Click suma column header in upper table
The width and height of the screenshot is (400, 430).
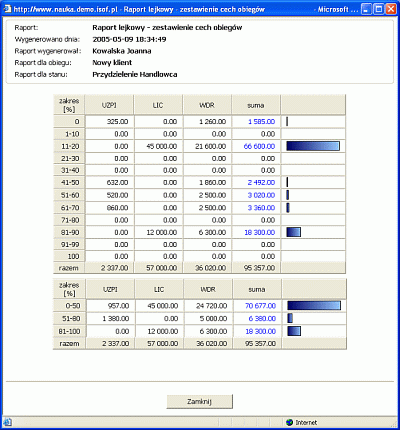pyautogui.click(x=256, y=105)
